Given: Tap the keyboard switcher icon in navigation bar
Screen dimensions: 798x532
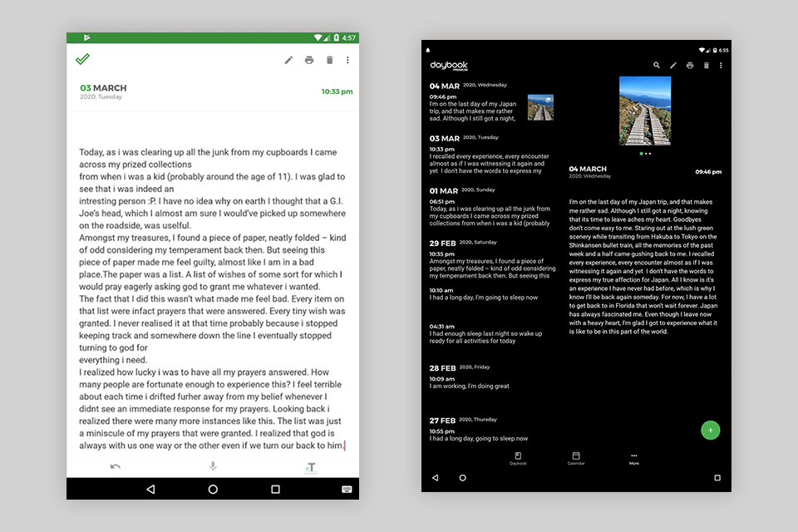Looking at the screenshot, I should click(347, 490).
